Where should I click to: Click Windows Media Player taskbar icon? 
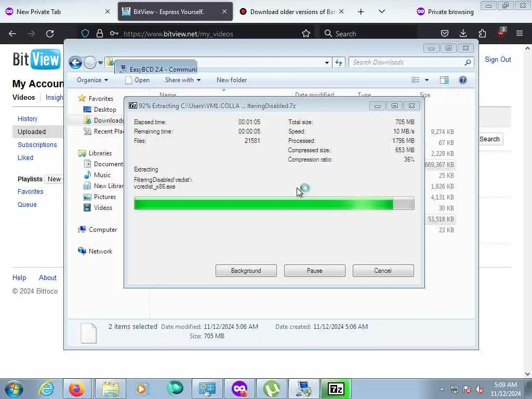point(141,389)
